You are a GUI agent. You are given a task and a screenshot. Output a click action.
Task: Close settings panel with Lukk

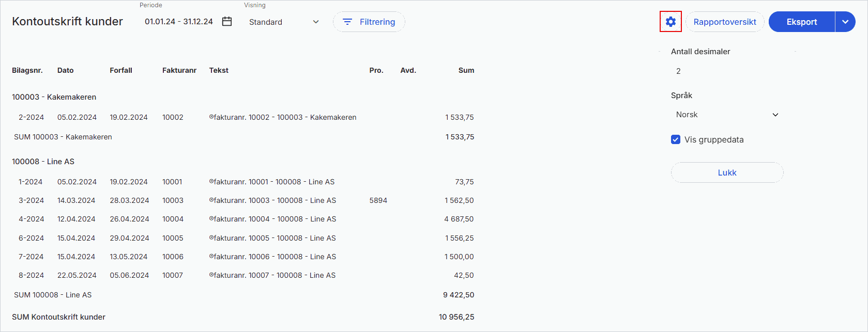click(727, 172)
